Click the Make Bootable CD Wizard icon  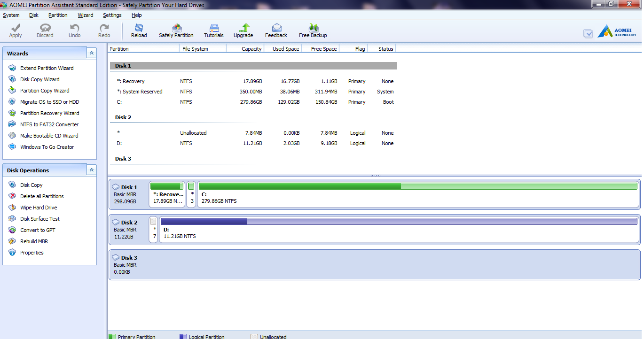pyautogui.click(x=12, y=136)
